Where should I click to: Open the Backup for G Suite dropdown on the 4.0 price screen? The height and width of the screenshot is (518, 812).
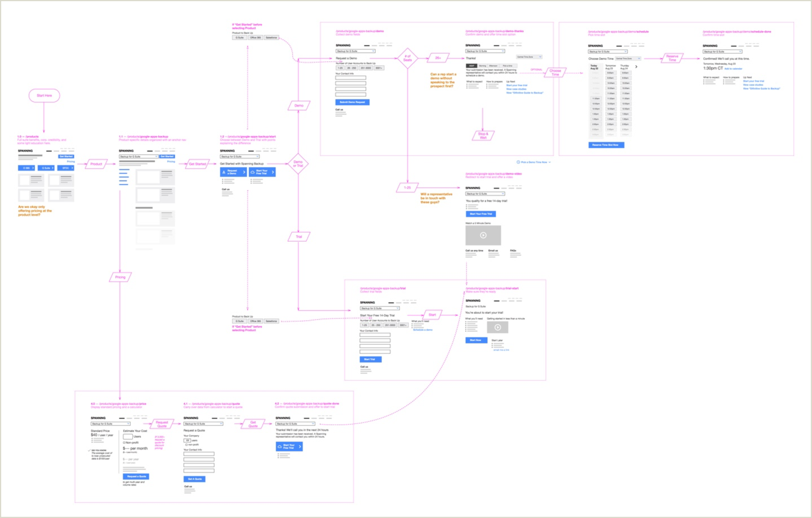(x=111, y=423)
